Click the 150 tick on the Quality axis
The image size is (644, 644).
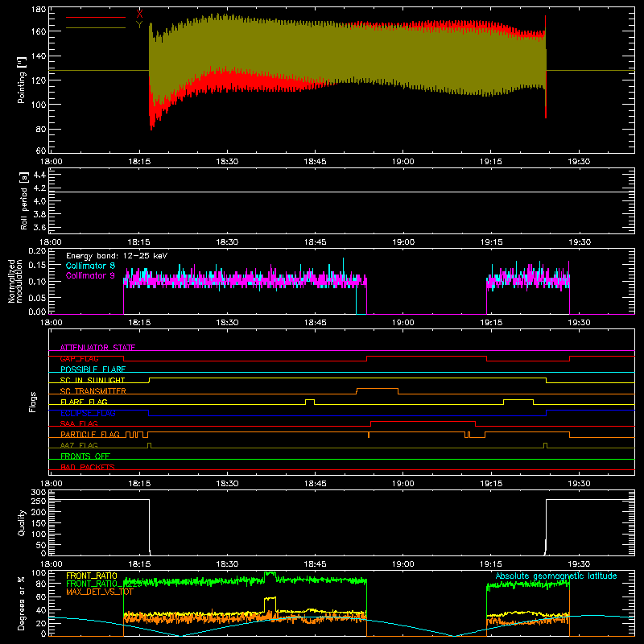coord(39,523)
